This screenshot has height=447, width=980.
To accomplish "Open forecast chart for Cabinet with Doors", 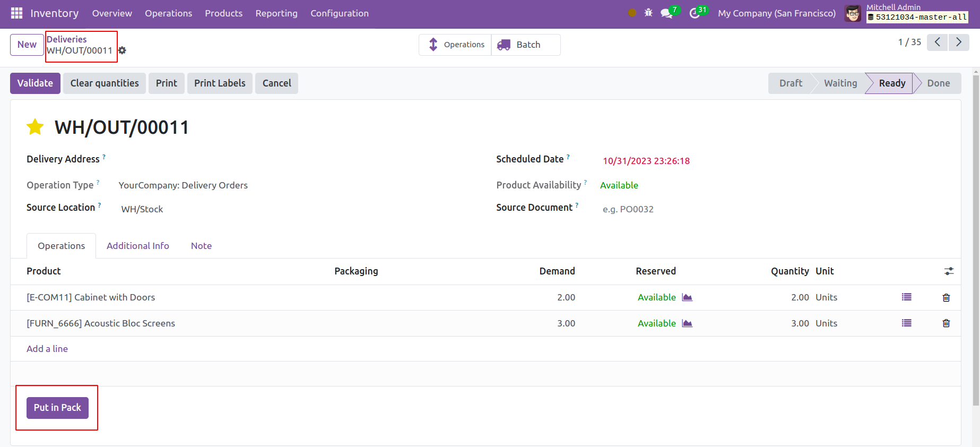I will (687, 297).
